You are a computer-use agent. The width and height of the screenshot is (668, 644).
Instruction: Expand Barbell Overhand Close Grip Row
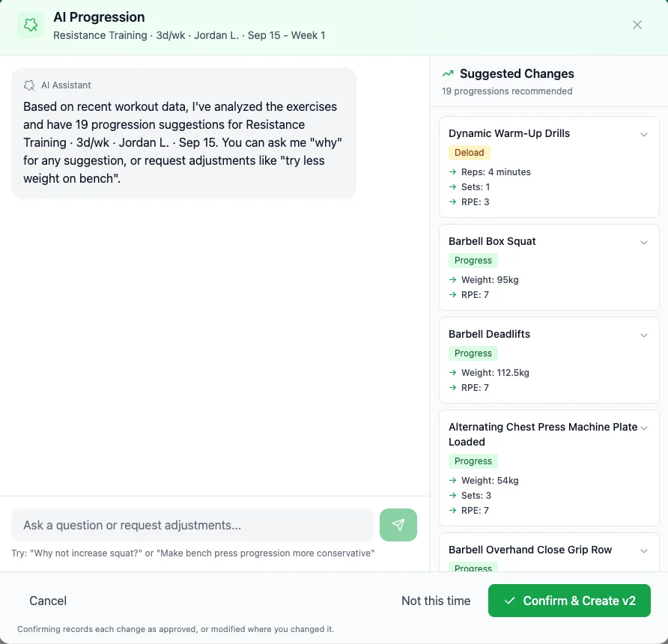pyautogui.click(x=644, y=550)
